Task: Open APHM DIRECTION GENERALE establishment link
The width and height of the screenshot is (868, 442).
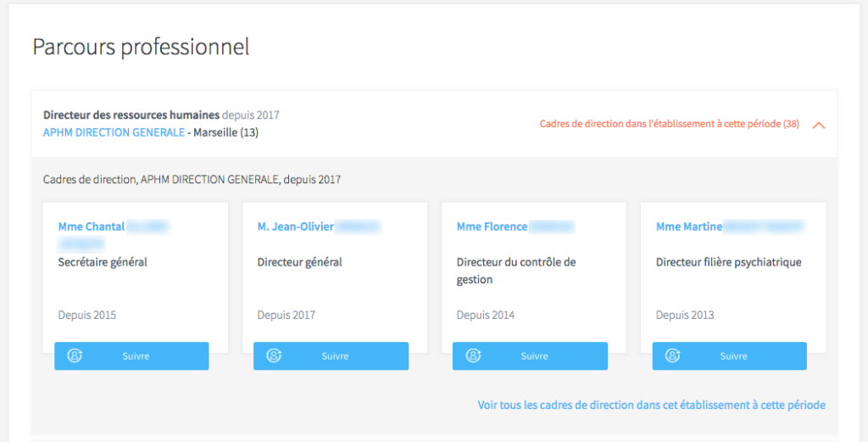Action: (114, 132)
